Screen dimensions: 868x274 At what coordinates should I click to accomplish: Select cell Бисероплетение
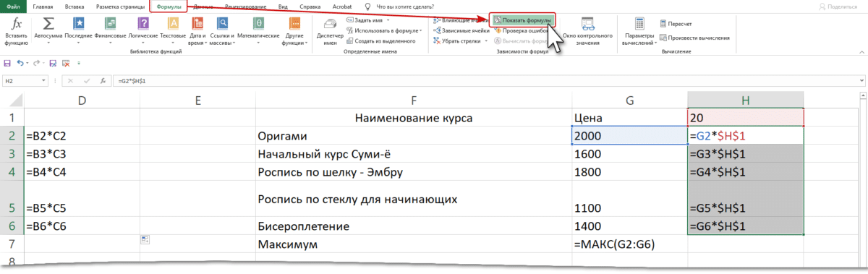(413, 226)
